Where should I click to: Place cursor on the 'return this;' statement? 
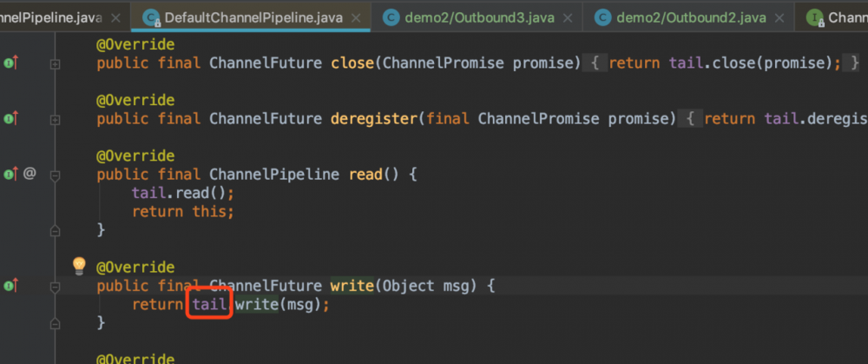(x=183, y=211)
